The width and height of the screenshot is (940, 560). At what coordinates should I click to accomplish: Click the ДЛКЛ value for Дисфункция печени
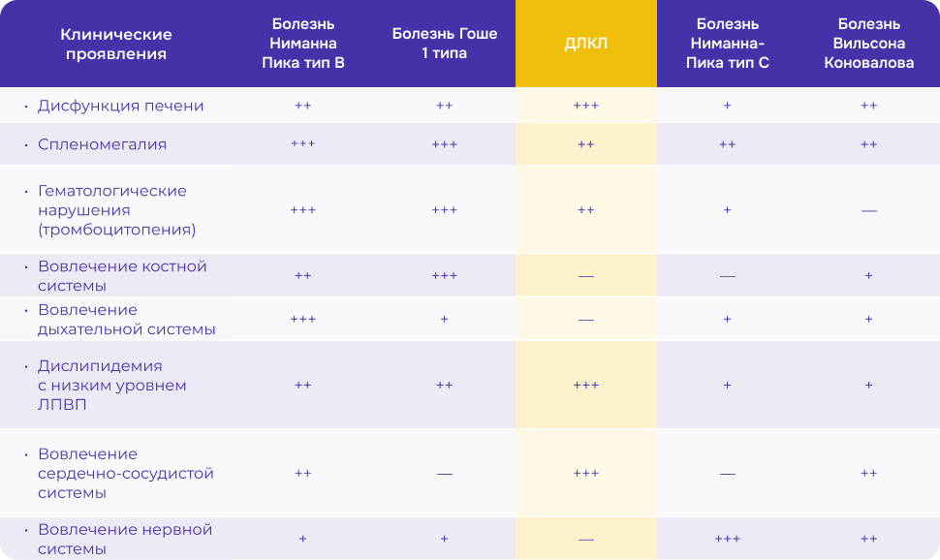(585, 106)
